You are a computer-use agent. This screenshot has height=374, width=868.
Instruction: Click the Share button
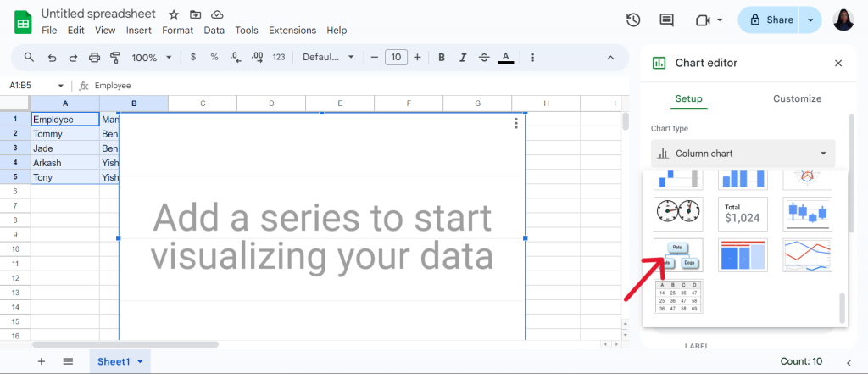click(x=771, y=20)
